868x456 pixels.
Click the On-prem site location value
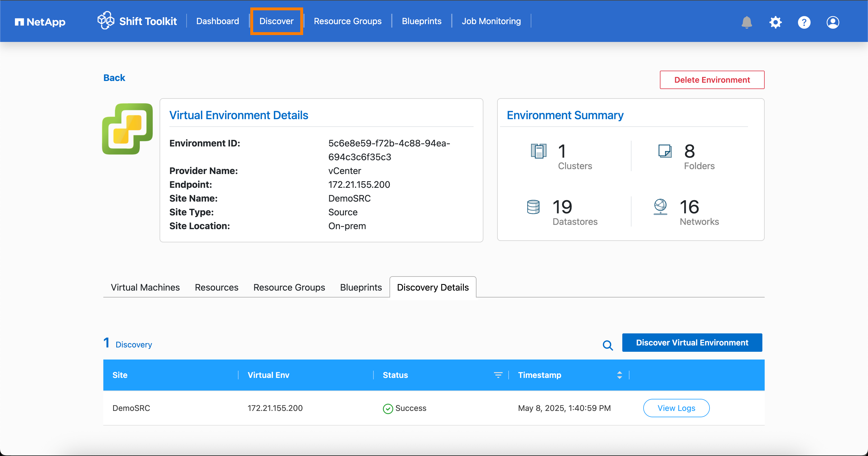pos(347,226)
